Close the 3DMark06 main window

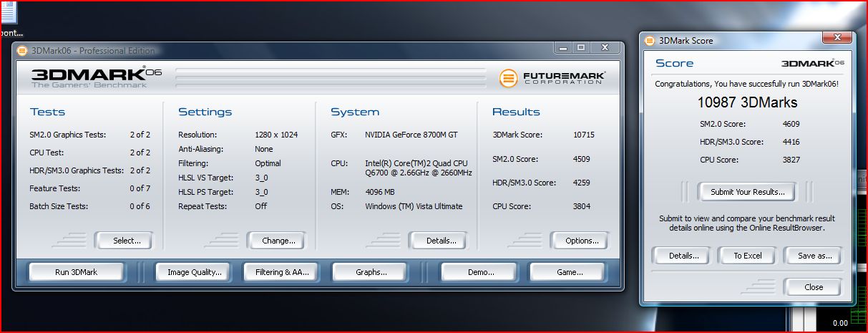coord(605,48)
